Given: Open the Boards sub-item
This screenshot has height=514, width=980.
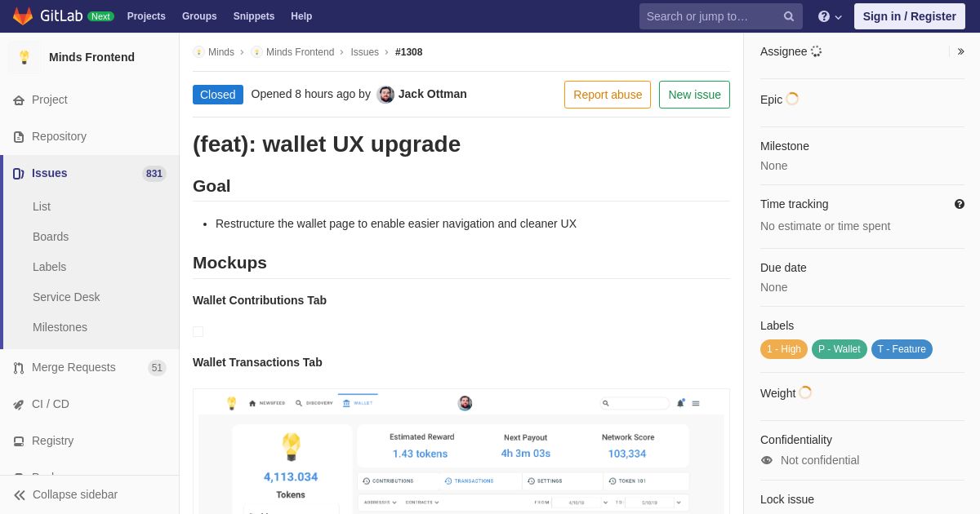Looking at the screenshot, I should click(51, 237).
